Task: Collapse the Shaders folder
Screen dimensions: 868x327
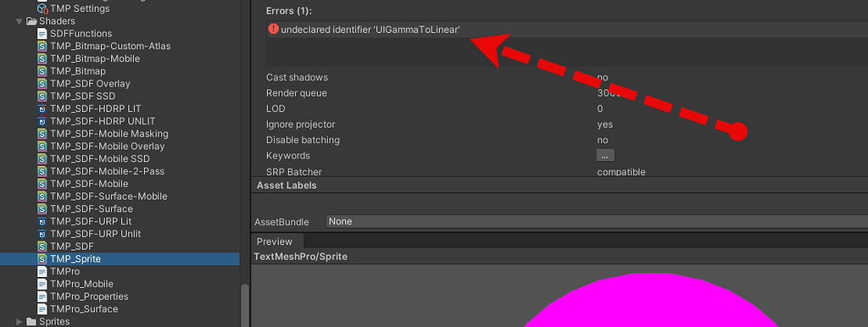Action: click(x=19, y=21)
